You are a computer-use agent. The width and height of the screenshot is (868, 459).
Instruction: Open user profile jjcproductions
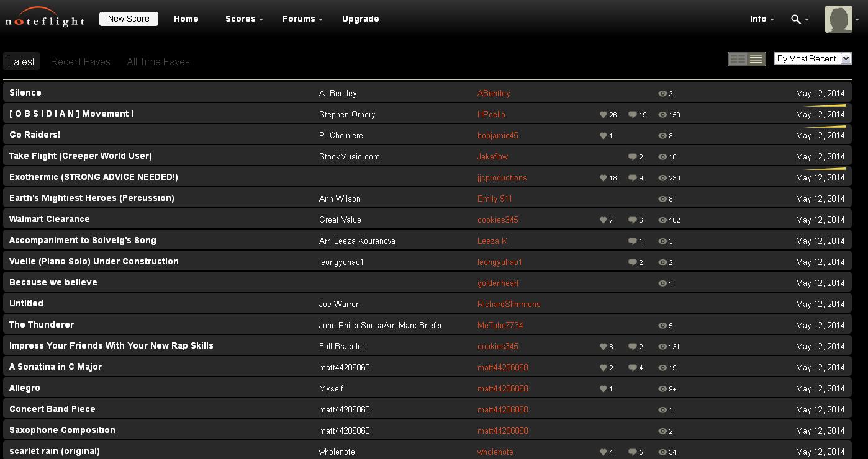click(502, 178)
